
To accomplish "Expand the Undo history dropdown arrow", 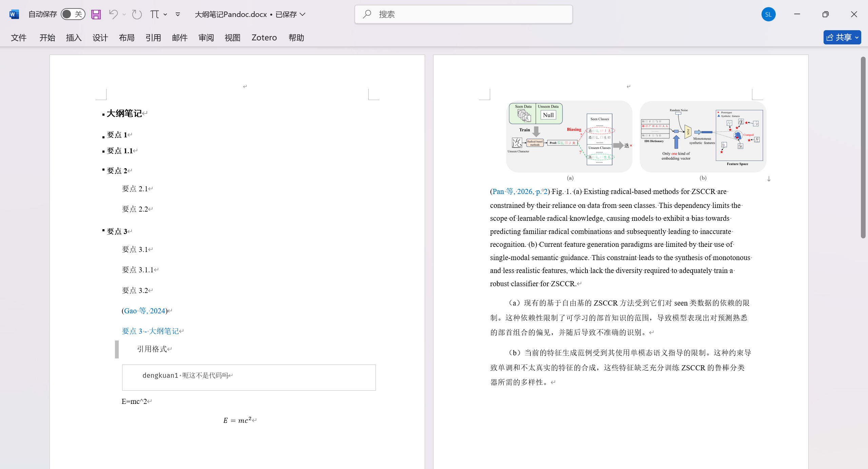I will point(124,14).
